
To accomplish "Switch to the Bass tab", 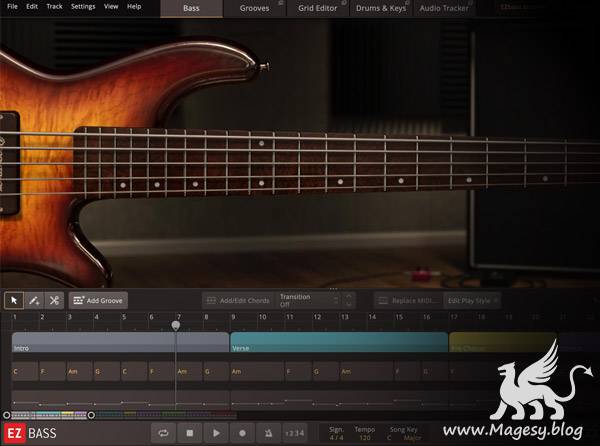I will tap(191, 8).
